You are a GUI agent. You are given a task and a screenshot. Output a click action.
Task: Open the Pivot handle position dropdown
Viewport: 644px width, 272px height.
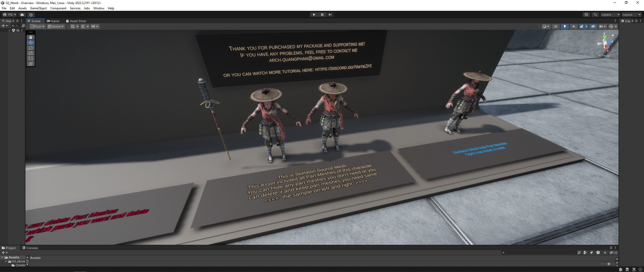[37, 27]
